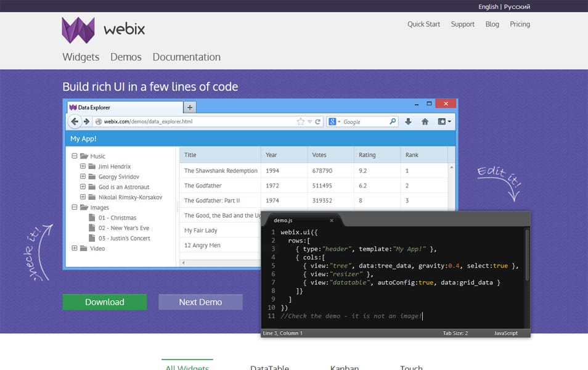Click the JavaScript syntax status entry
588x370 pixels.
[506, 333]
